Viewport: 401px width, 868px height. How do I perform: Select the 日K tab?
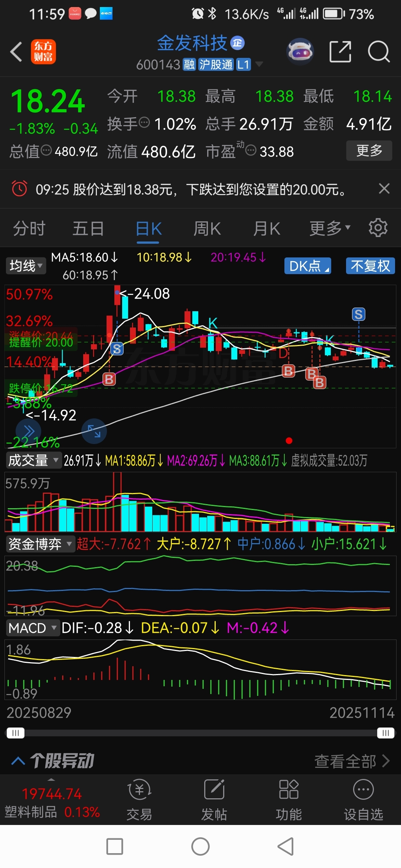(x=148, y=228)
